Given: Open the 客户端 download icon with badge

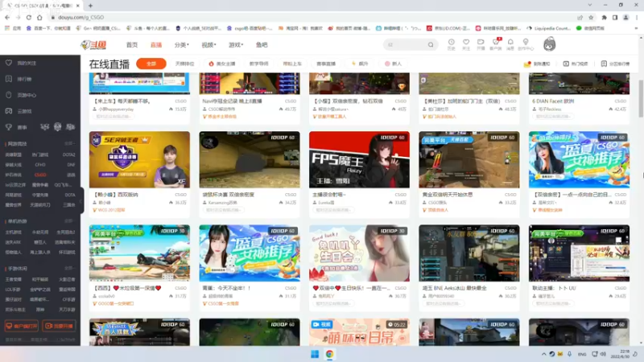Looking at the screenshot, I should point(496,44).
